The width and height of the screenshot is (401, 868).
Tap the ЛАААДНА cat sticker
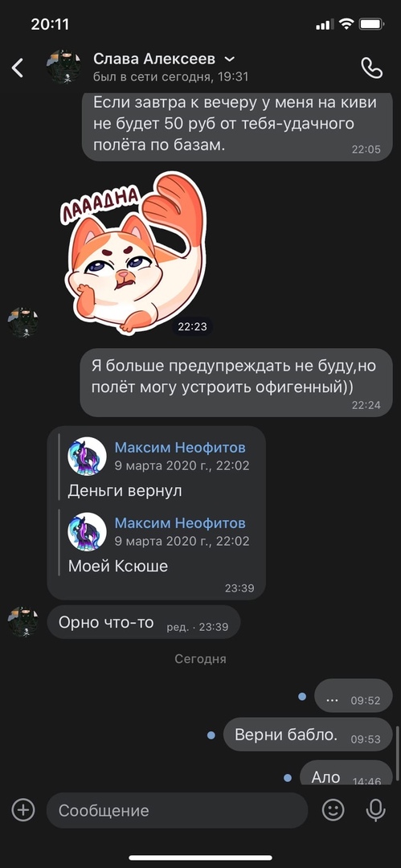pos(134,252)
